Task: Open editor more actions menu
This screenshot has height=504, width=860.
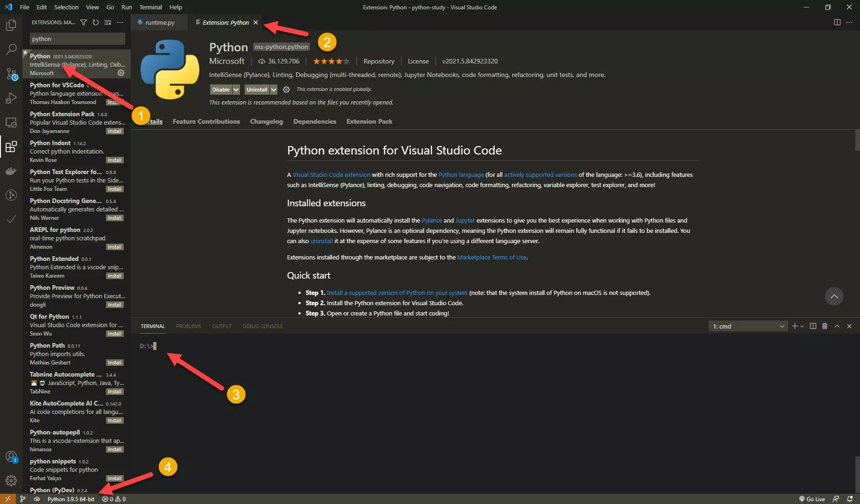Action: [849, 22]
